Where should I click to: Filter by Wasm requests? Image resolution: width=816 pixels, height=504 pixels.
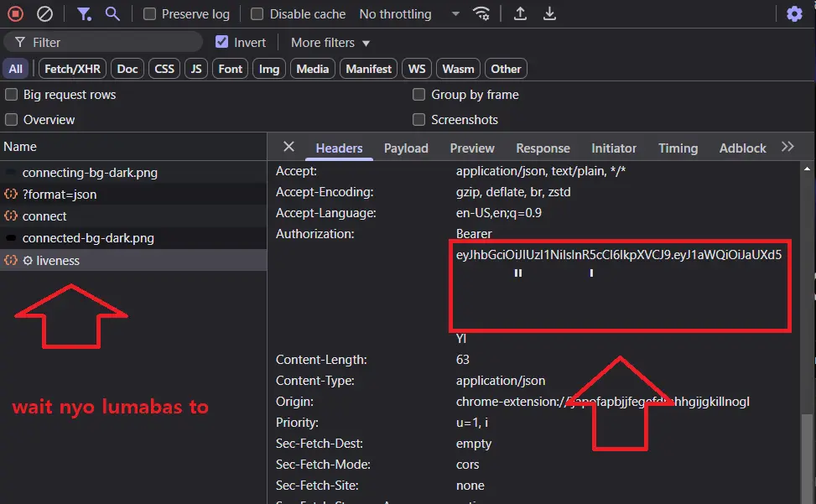(458, 69)
